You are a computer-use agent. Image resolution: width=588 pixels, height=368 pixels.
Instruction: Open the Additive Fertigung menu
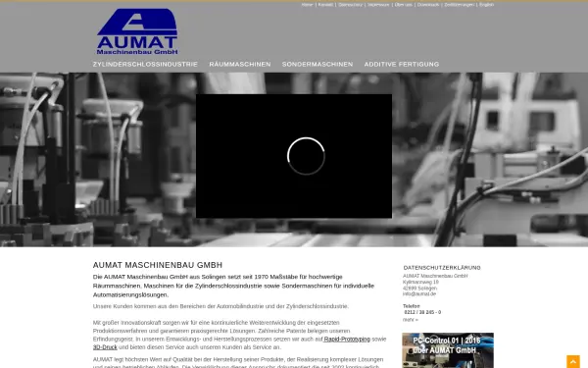coord(402,64)
